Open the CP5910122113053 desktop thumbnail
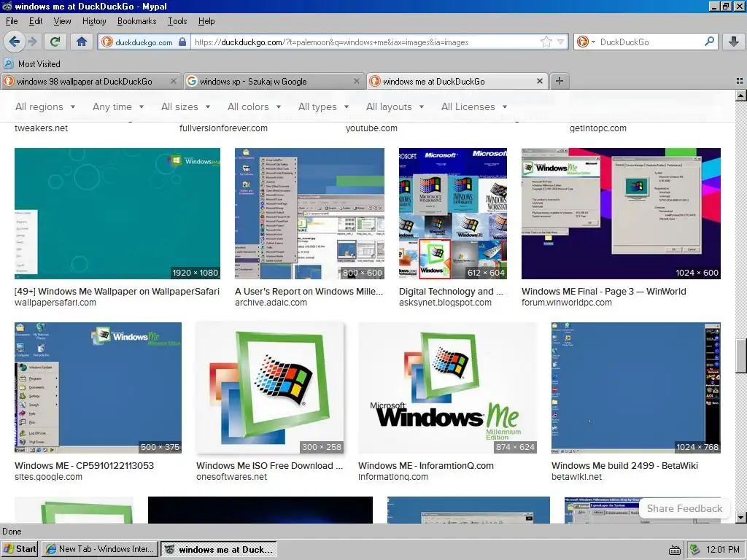This screenshot has height=560, width=747. (x=98, y=388)
